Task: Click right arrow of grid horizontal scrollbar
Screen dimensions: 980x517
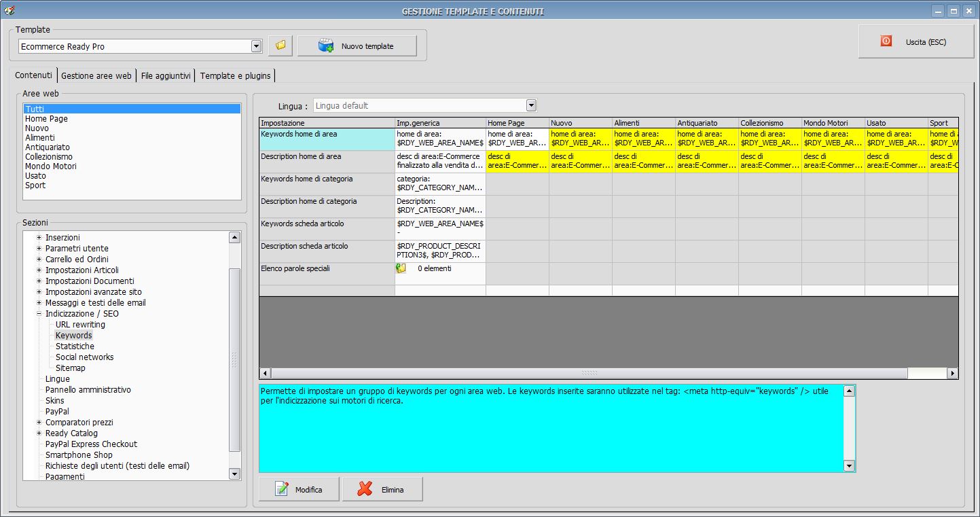Action: tap(953, 373)
